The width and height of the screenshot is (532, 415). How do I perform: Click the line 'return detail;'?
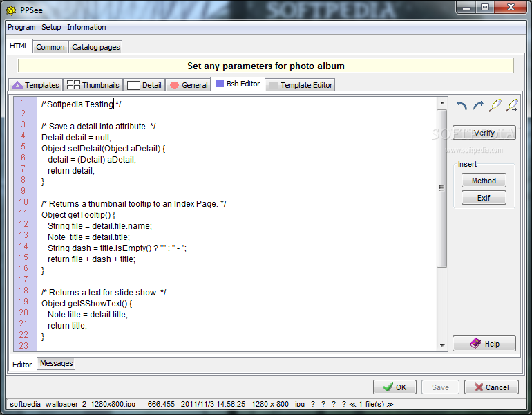[x=71, y=171]
